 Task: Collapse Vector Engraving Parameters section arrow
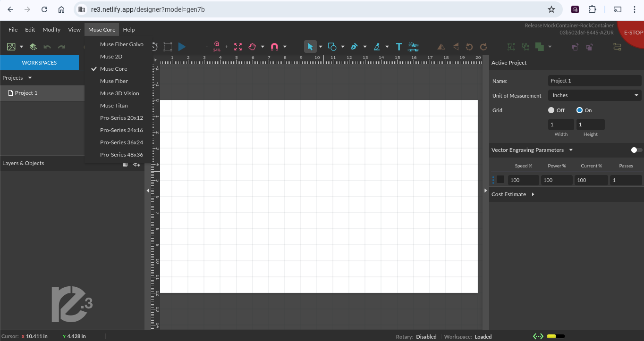point(571,150)
